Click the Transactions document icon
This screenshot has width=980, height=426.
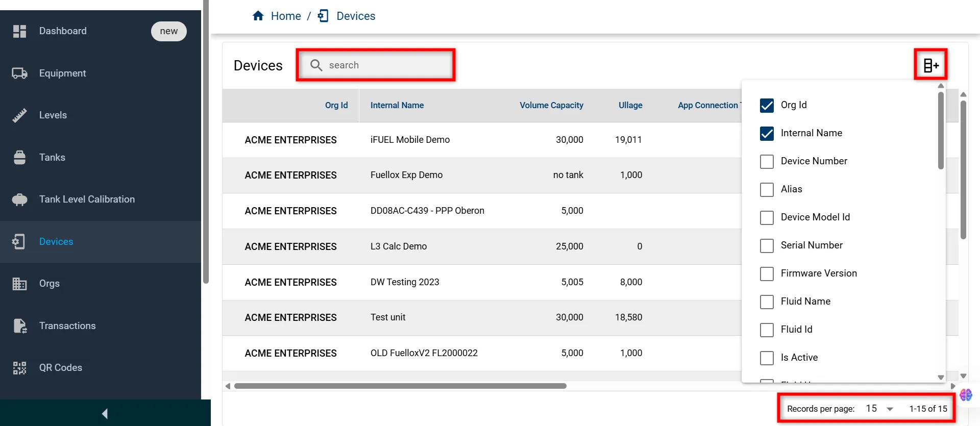tap(19, 326)
